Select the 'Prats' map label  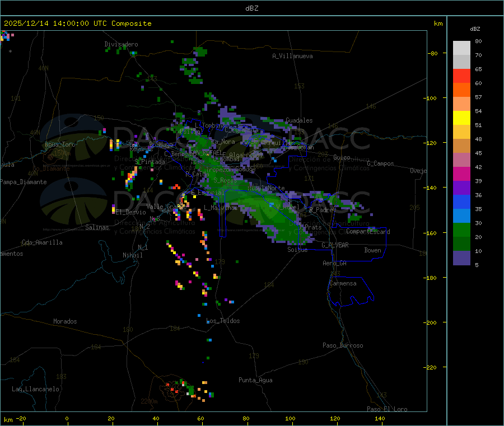click(313, 227)
